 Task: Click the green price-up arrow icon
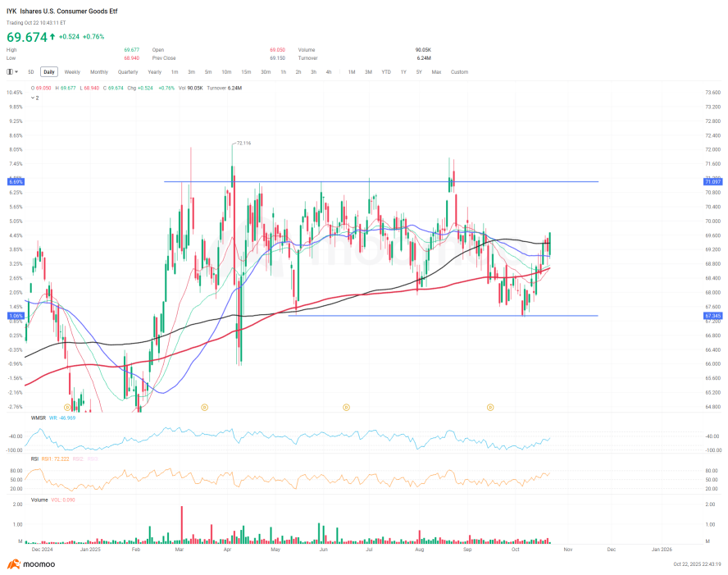pyautogui.click(x=52, y=37)
